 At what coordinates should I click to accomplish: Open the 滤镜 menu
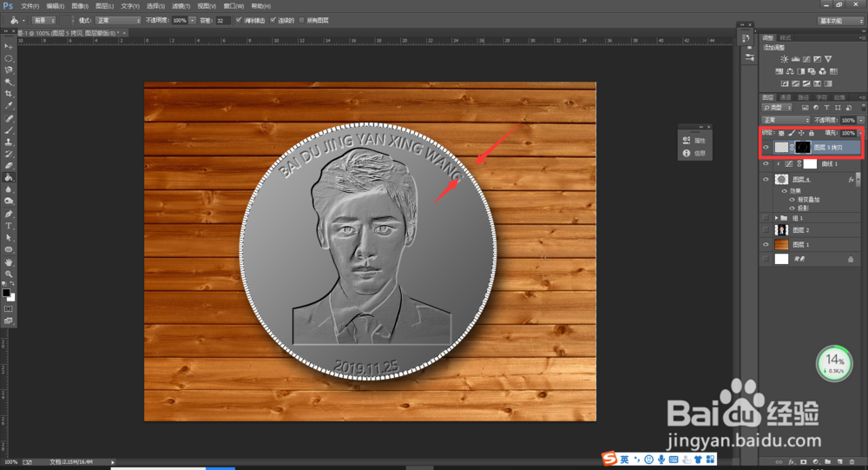(181, 6)
